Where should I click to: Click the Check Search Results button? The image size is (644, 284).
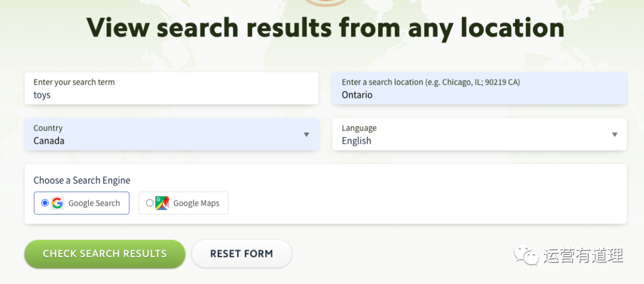pos(105,254)
